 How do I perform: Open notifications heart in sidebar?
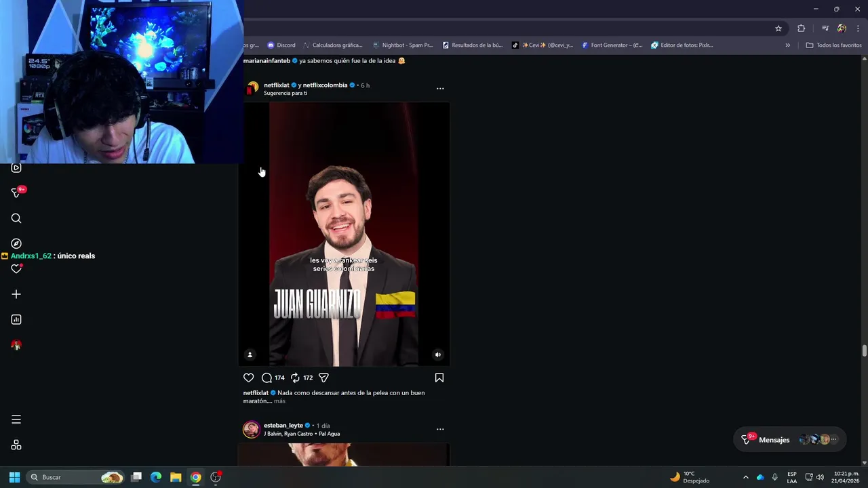(16, 269)
